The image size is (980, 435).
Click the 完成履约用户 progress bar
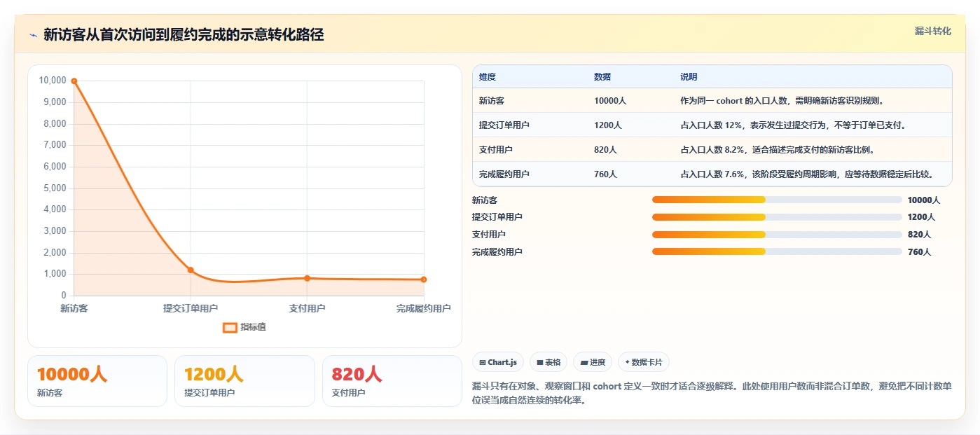click(x=777, y=251)
